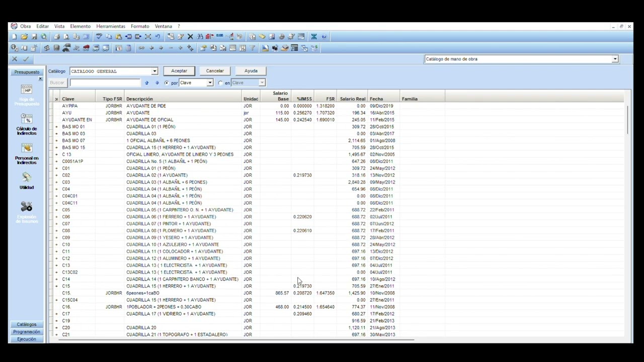Screen dimensions: 644x362
Task: Click the blue asterisk tool icon
Action: (x=313, y=37)
